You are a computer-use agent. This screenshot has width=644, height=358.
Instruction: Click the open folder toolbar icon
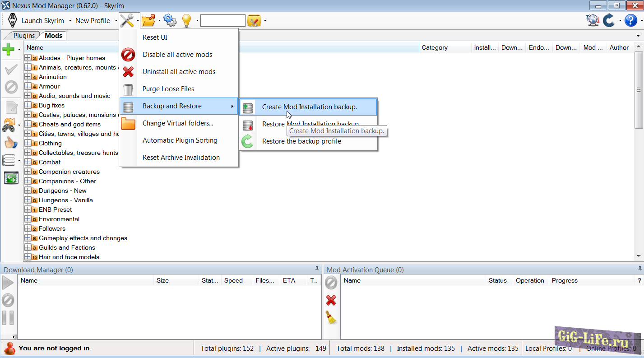(148, 20)
